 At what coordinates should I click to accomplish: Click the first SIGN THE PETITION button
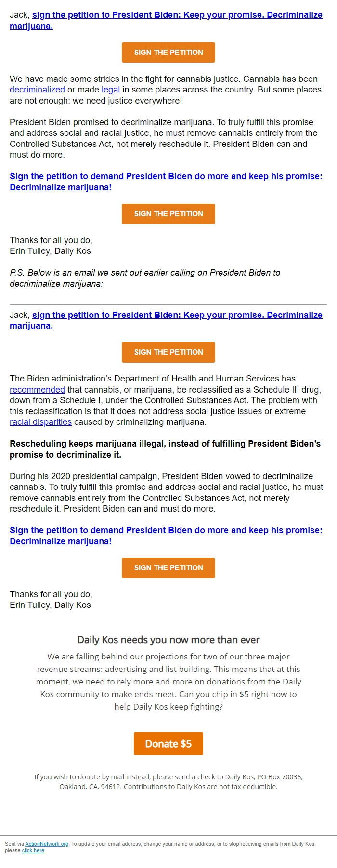[x=168, y=53]
